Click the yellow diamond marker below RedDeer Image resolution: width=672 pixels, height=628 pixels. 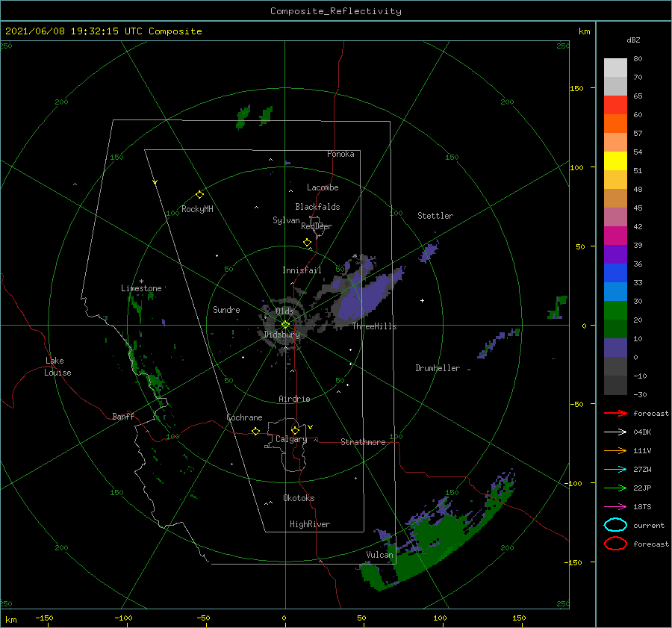tap(308, 243)
